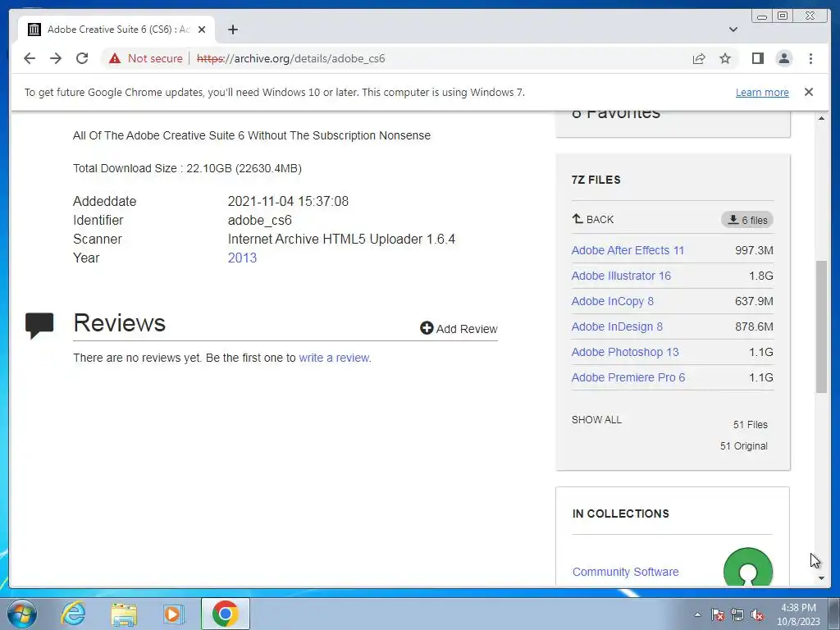The height and width of the screenshot is (630, 840).
Task: Share this page icon in address bar
Action: tap(699, 58)
